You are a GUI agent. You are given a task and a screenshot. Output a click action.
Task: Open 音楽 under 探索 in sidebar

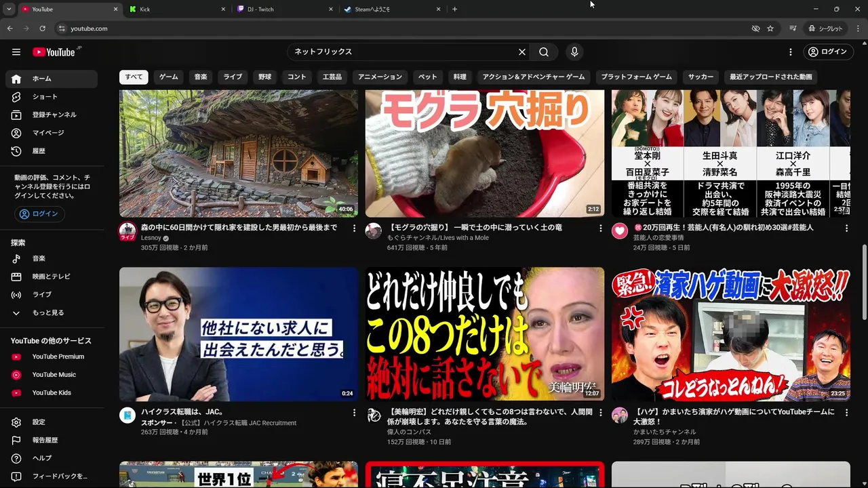52,258
